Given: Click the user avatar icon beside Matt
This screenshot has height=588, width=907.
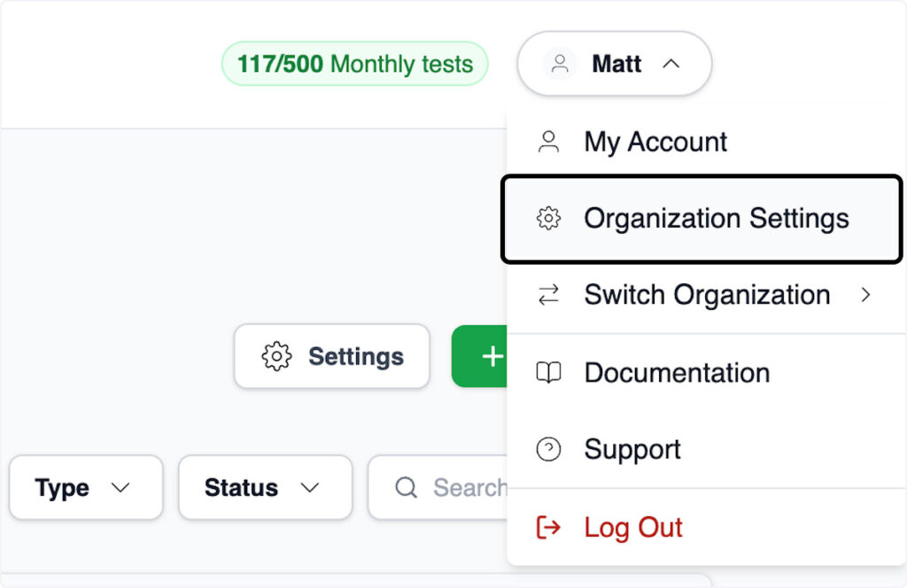Looking at the screenshot, I should point(560,65).
